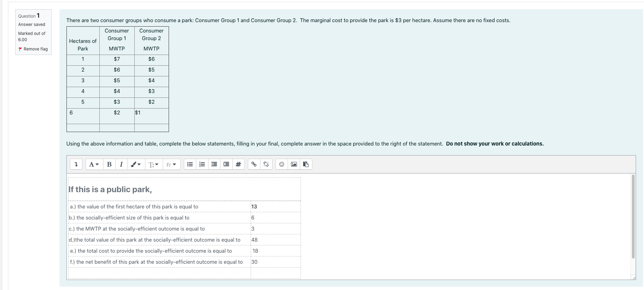
Task: Click the editor vertical scrollbar
Action: click(x=633, y=216)
